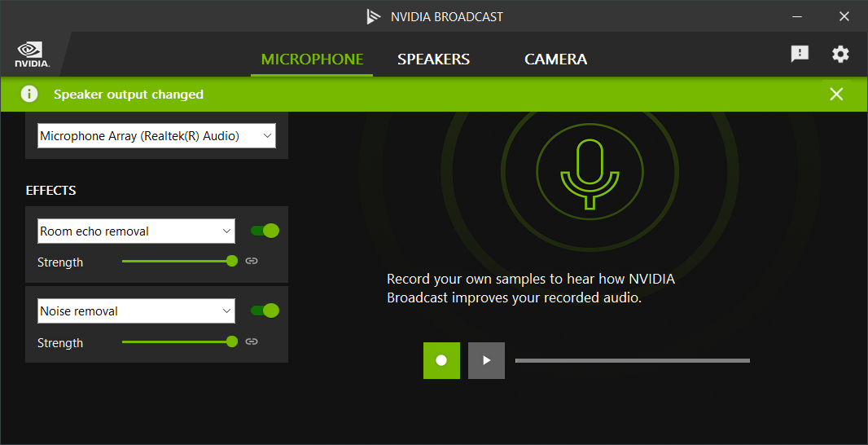The height and width of the screenshot is (445, 868).
Task: Switch to the MICROPHONE tab
Action: coord(312,59)
